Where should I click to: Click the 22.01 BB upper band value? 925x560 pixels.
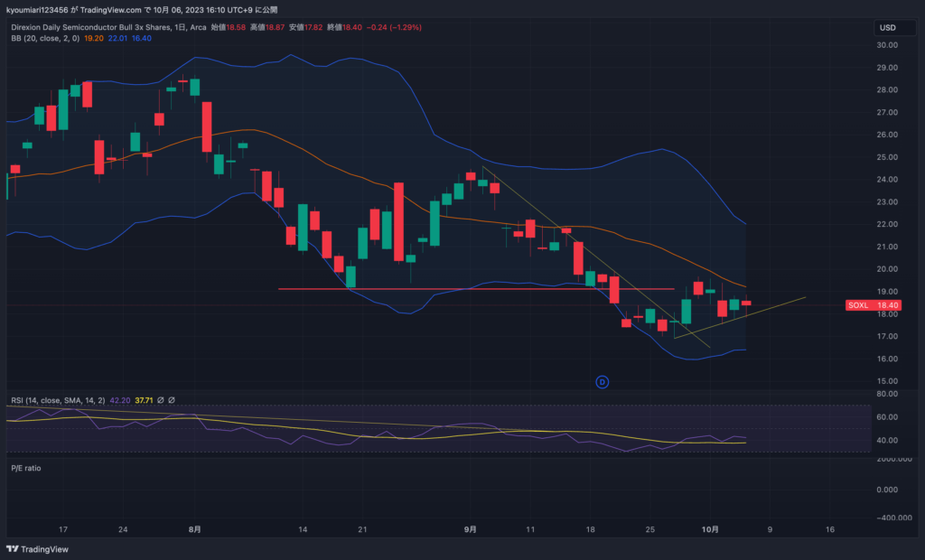[117, 38]
